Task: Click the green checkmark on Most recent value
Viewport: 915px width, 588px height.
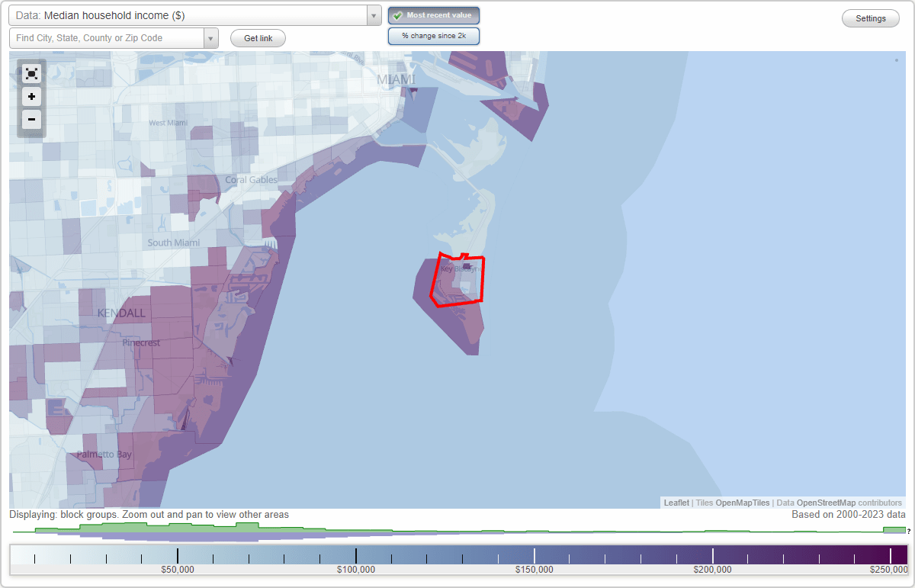Action: [x=397, y=15]
